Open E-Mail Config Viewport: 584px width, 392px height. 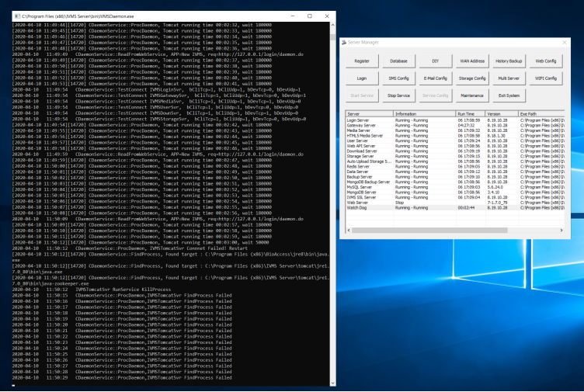tap(436, 78)
